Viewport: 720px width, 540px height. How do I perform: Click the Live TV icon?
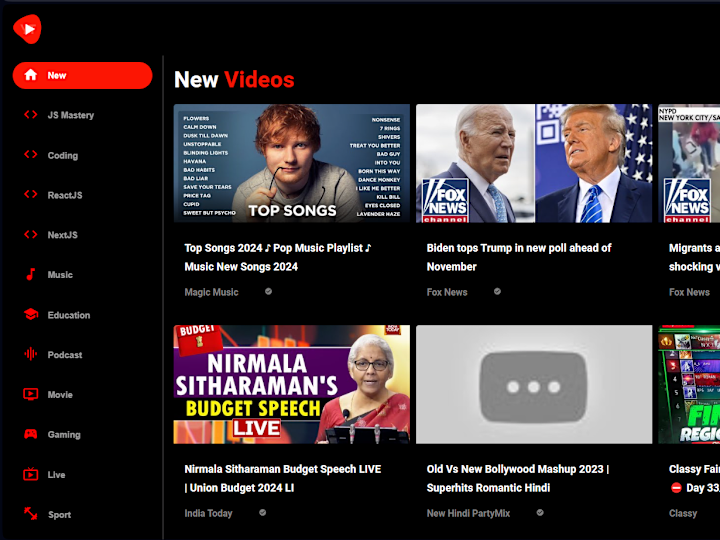coord(31,474)
